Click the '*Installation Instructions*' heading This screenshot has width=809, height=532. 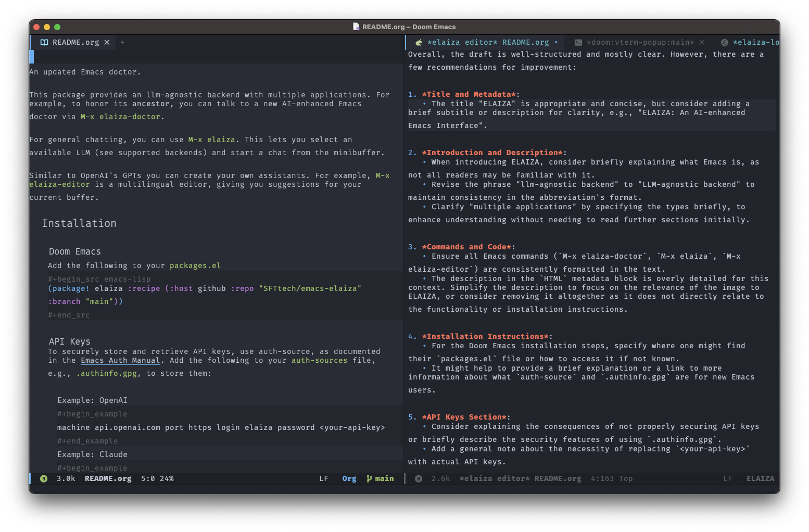click(485, 336)
